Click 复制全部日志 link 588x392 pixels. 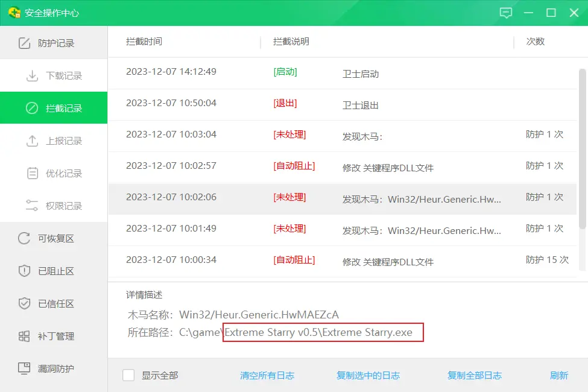click(474, 375)
